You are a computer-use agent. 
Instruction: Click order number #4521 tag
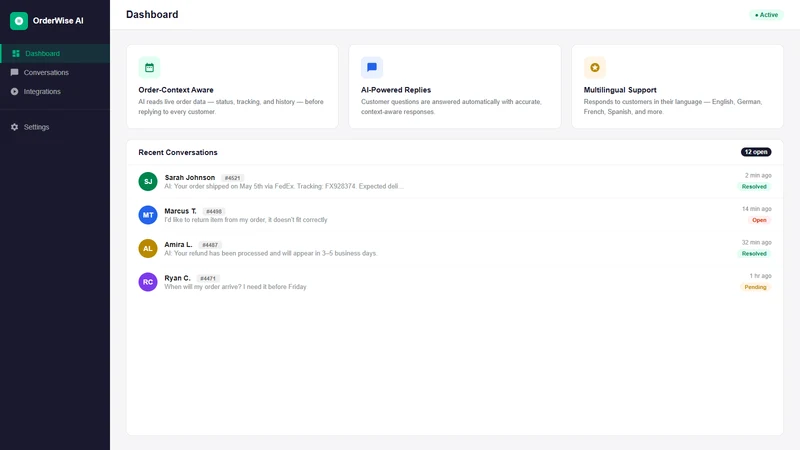(232, 178)
